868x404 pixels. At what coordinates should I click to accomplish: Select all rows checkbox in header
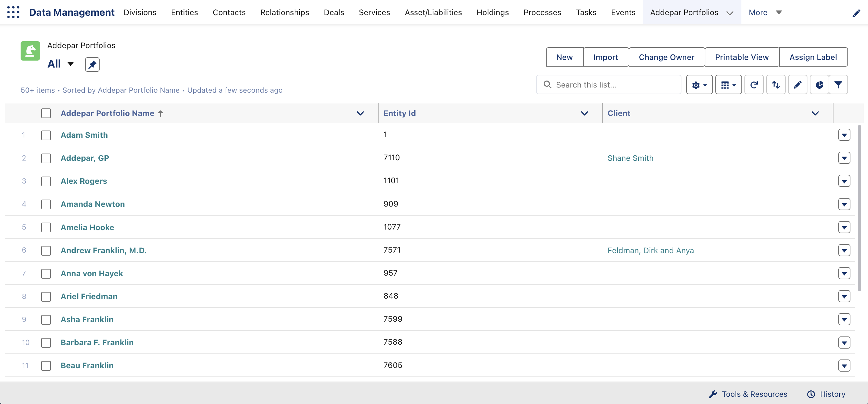(x=46, y=113)
